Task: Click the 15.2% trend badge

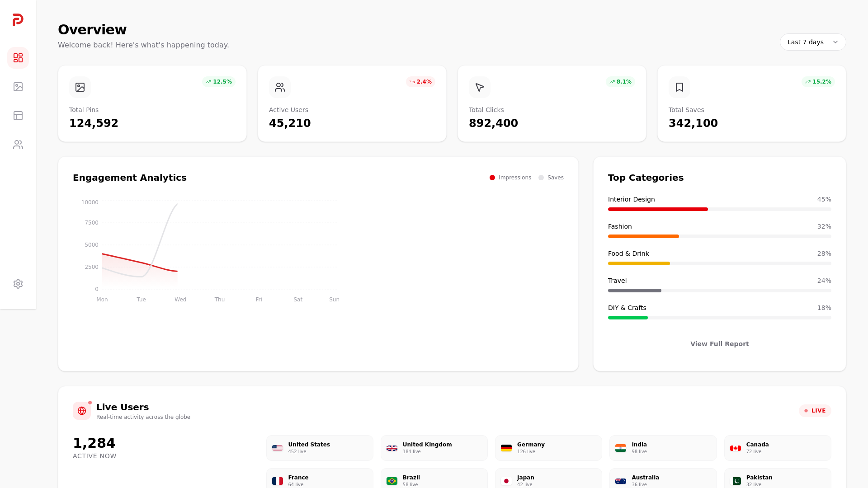Action: pos(818,82)
